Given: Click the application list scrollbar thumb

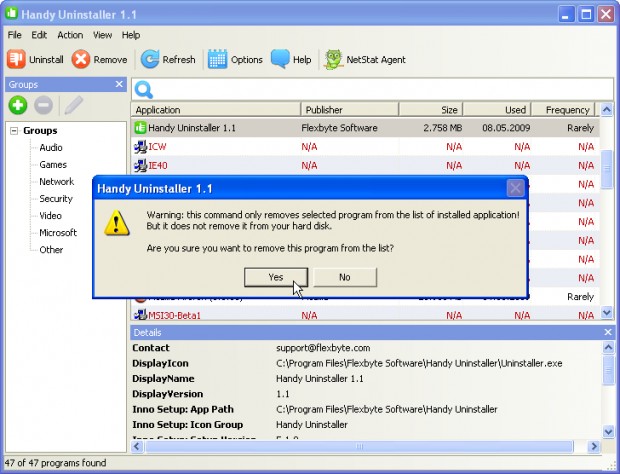Looking at the screenshot, I should pyautogui.click(x=607, y=169).
